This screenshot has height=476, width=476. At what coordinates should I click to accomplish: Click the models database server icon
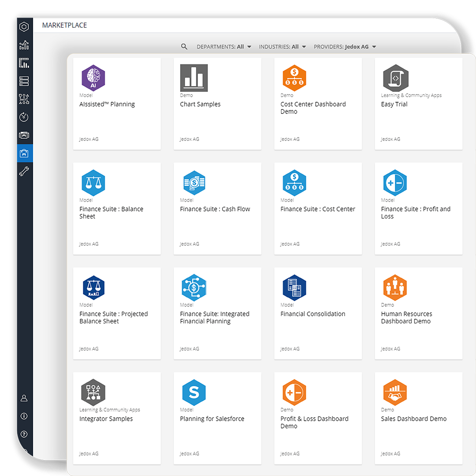tap(24, 81)
